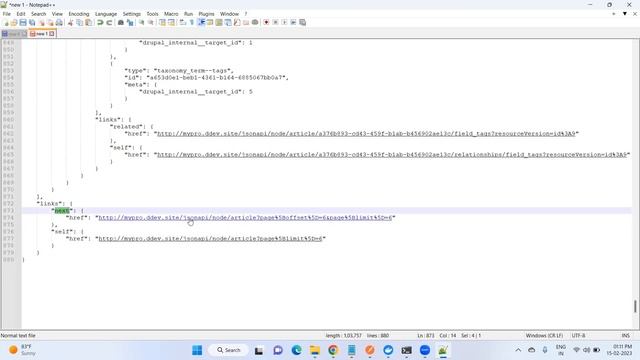Open the File menu

coord(7,14)
